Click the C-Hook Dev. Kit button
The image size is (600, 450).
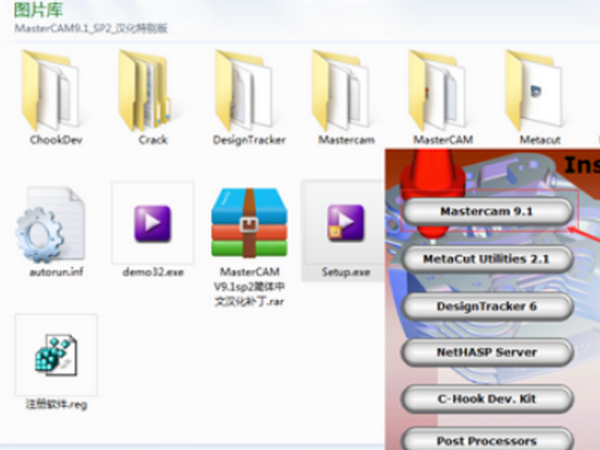pyautogui.click(x=487, y=399)
